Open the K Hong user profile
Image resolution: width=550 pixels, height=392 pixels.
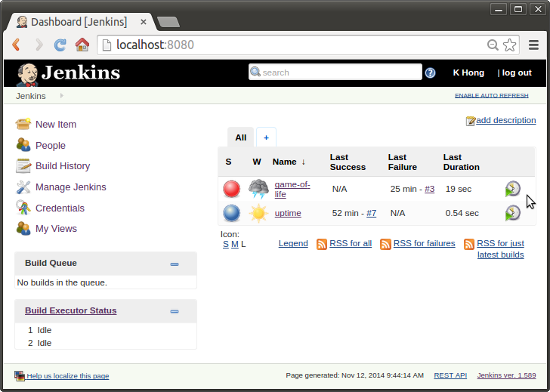point(468,73)
